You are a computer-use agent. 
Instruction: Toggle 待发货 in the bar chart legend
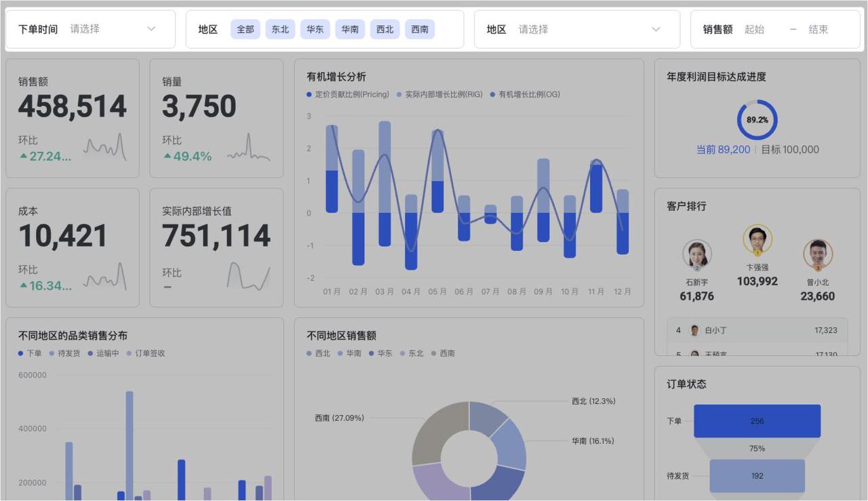[64, 353]
